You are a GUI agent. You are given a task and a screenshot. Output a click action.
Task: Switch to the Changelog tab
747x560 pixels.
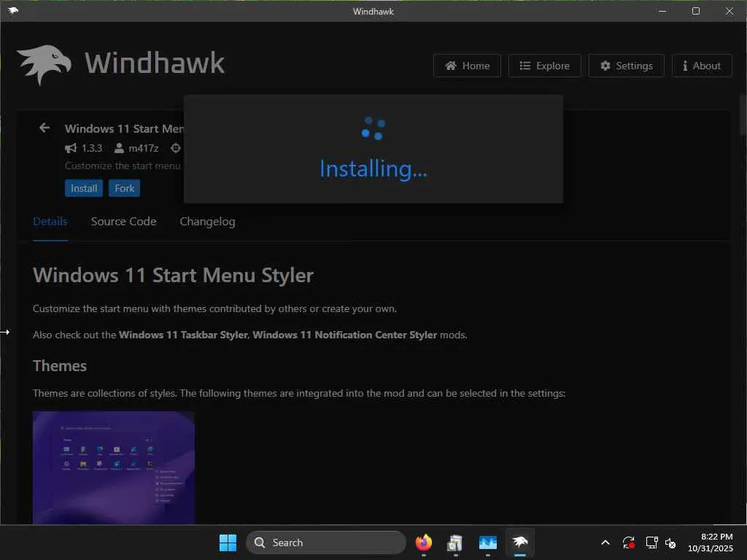click(207, 222)
